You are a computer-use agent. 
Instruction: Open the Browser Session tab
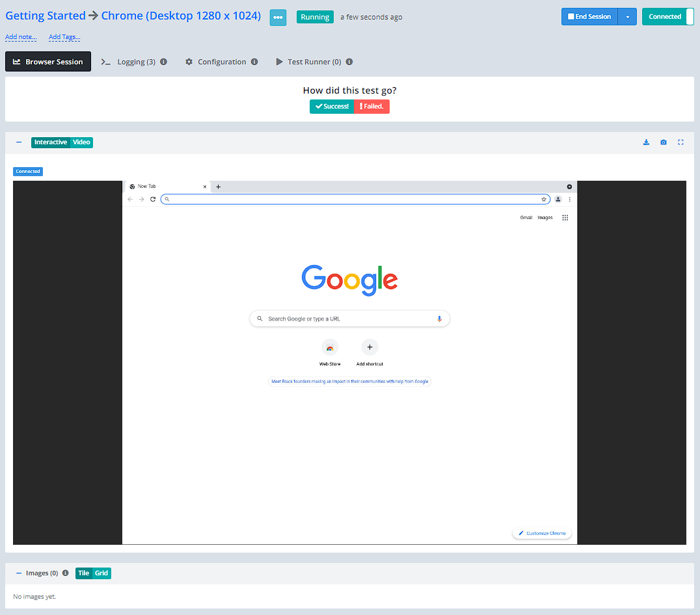point(47,62)
